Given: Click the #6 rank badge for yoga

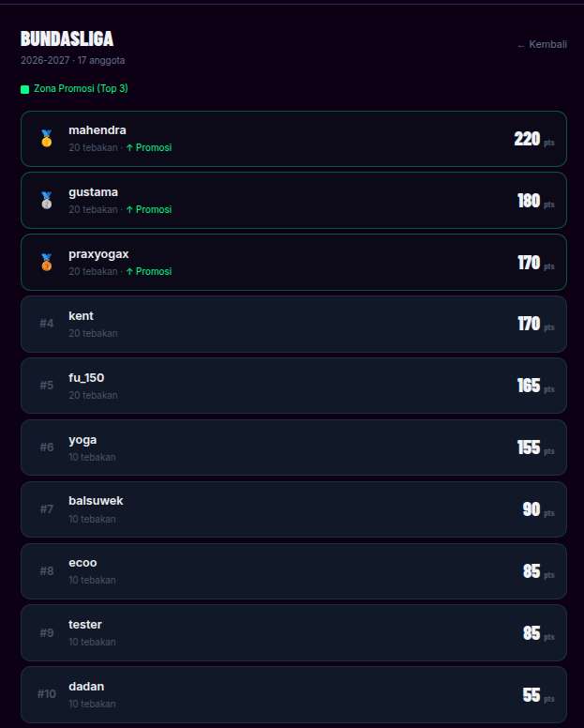Looking at the screenshot, I should [x=46, y=447].
